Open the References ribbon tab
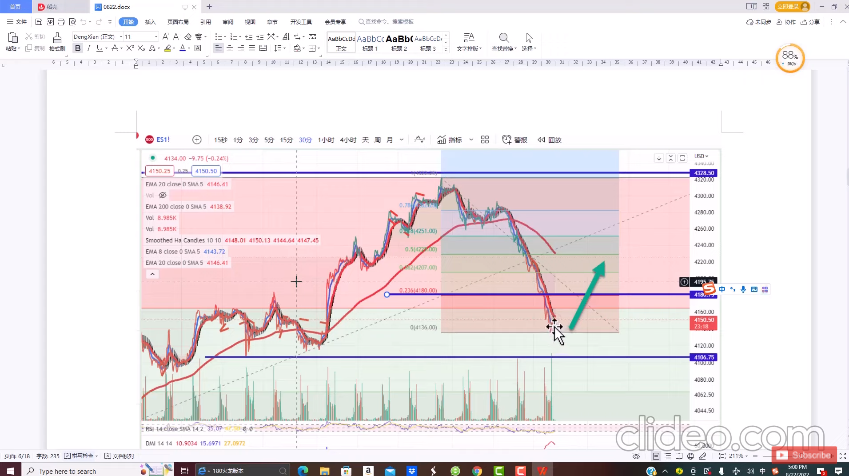The width and height of the screenshot is (849, 476). 205,22
